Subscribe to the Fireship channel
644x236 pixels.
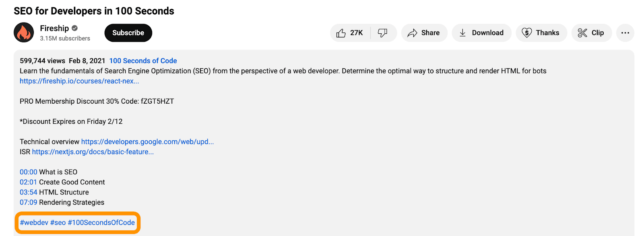[x=128, y=33]
